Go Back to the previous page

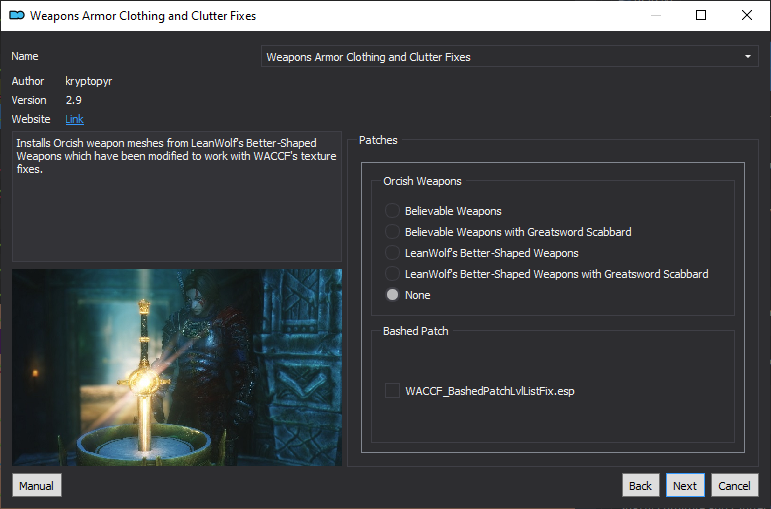640,486
